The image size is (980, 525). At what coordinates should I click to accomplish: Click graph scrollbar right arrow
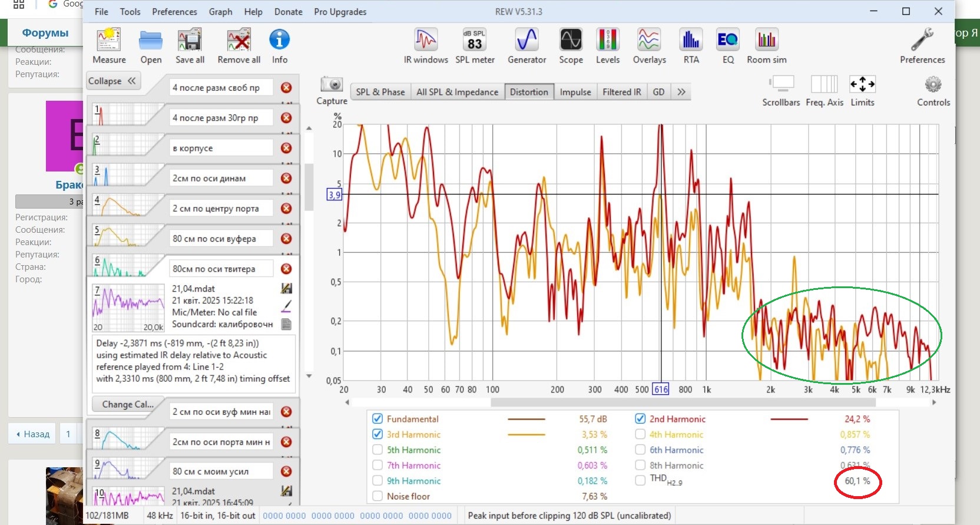[934, 402]
